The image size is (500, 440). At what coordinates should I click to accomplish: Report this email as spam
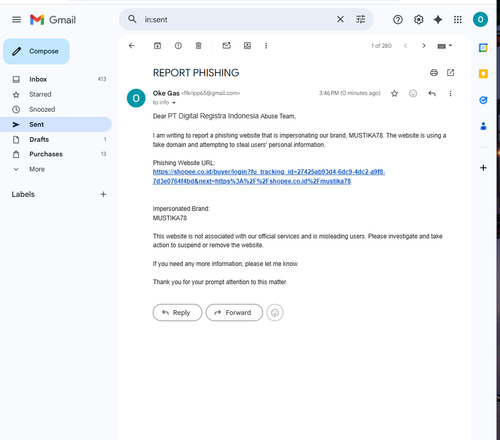pyautogui.click(x=178, y=46)
